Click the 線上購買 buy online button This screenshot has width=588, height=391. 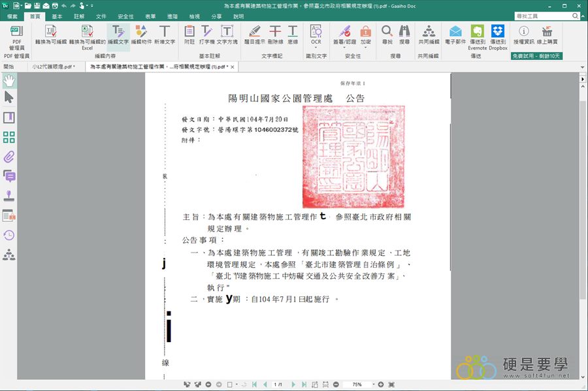[547, 35]
